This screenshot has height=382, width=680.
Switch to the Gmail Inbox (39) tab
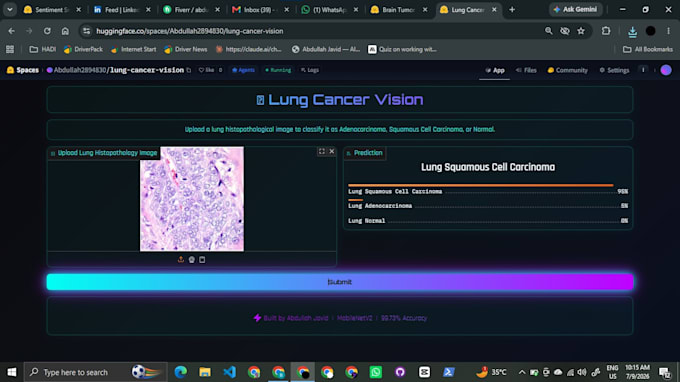click(255, 10)
